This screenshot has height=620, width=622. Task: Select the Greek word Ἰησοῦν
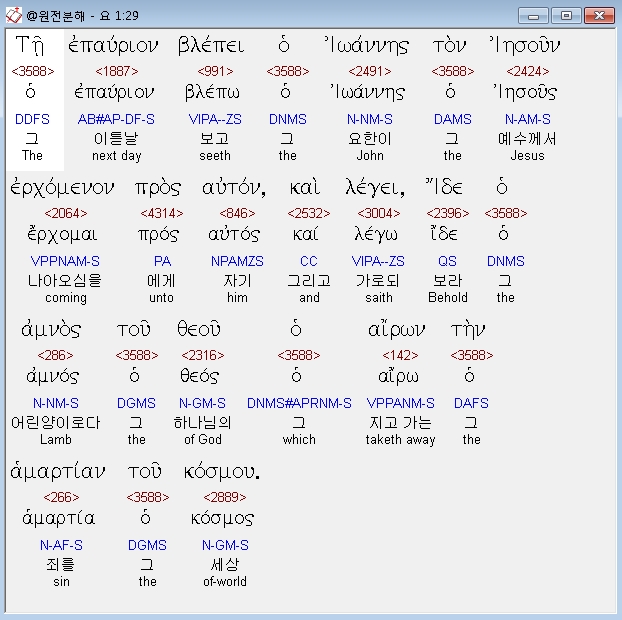pyautogui.click(x=524, y=45)
